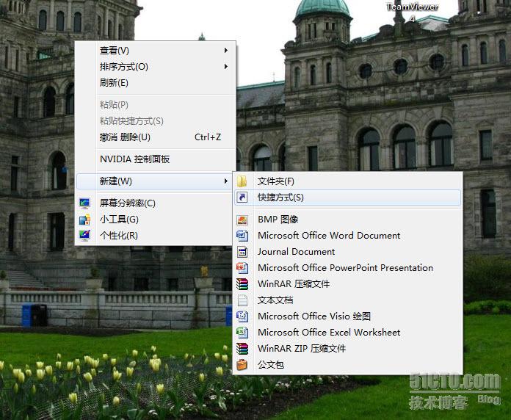Click the PowerPoint Presentation icon
This screenshot has height=420, width=511.
coord(242,267)
